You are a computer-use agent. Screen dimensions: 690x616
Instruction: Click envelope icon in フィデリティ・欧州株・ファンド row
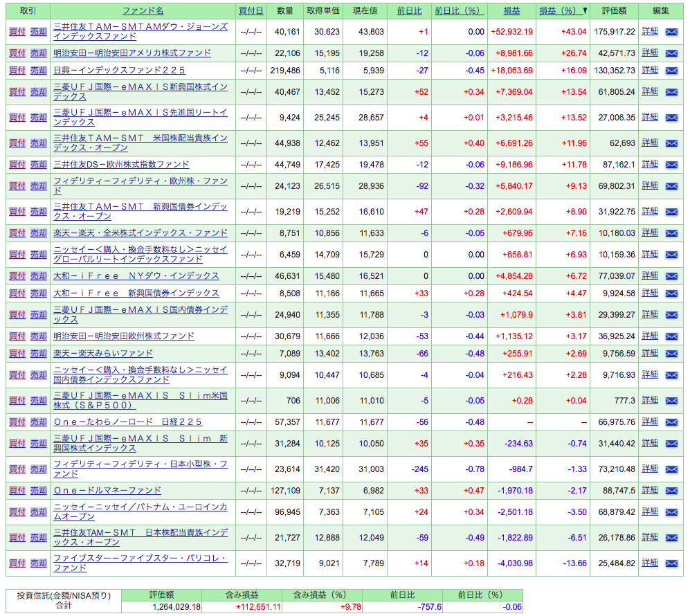[x=671, y=187]
